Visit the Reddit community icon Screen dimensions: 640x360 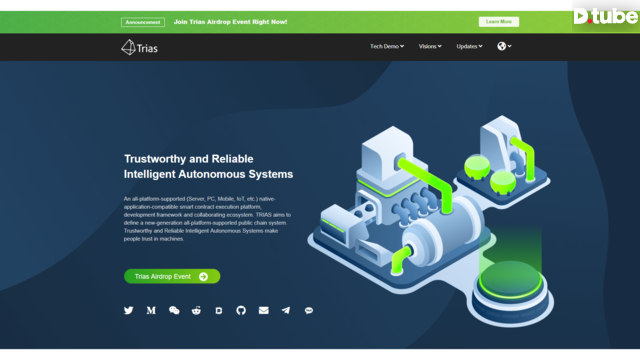[196, 311]
